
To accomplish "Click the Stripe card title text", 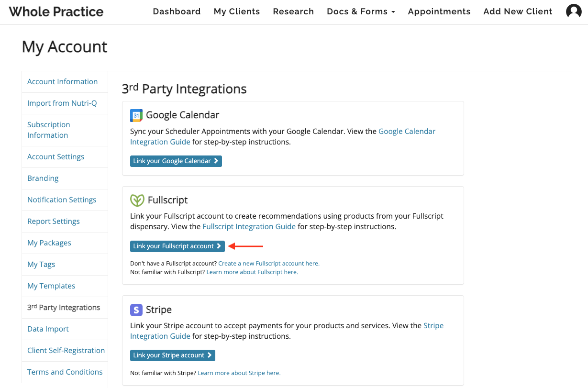I will click(159, 310).
